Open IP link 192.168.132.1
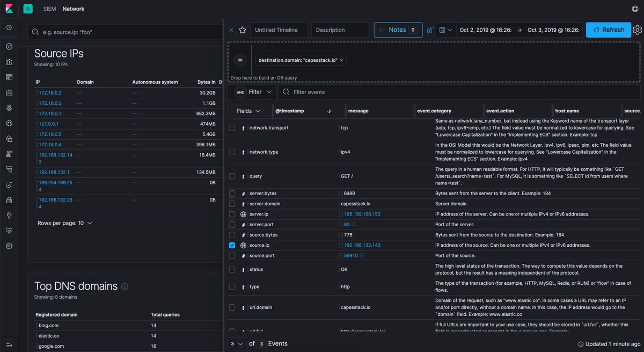644x352 pixels. pos(54,173)
